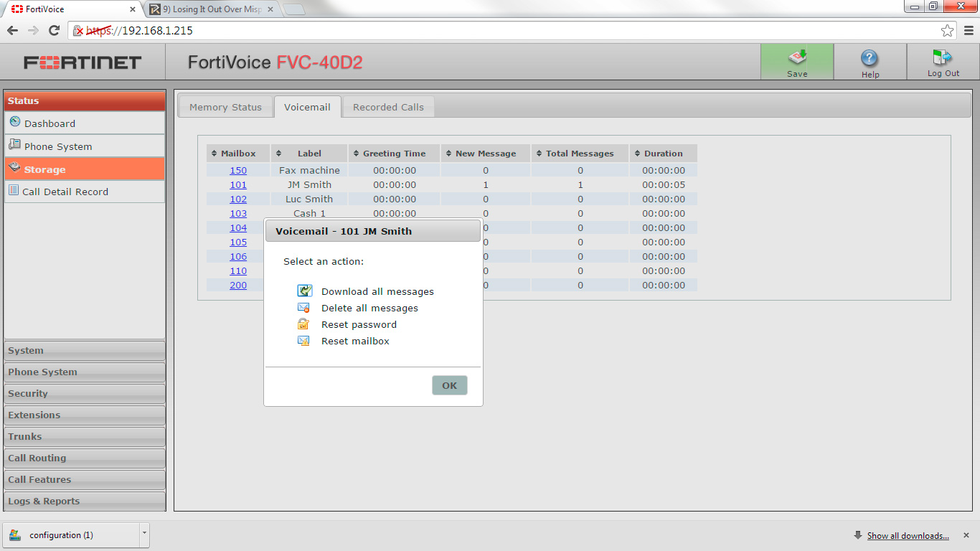The image size is (980, 551).
Task: Reload the page with the refresh icon
Action: 54,30
